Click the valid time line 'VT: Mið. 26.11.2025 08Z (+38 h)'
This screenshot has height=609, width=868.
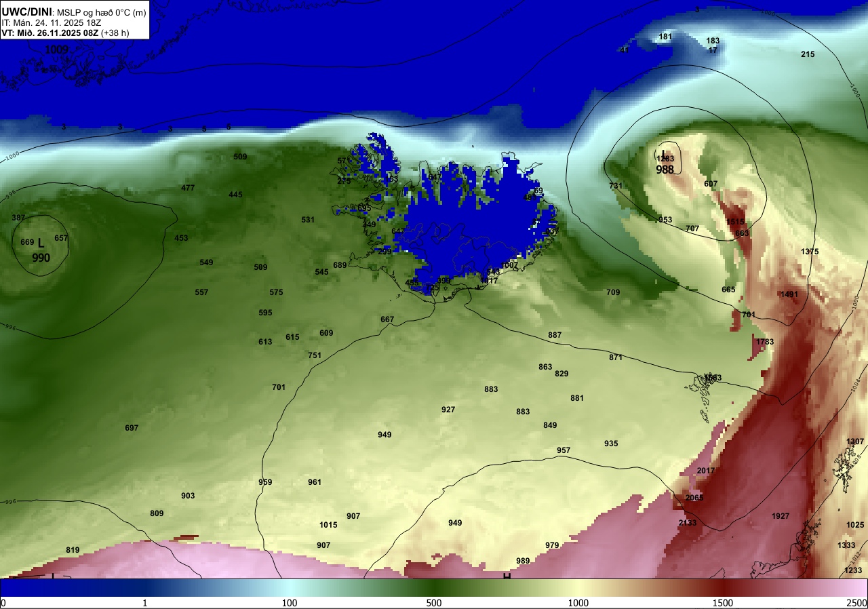tap(65, 33)
